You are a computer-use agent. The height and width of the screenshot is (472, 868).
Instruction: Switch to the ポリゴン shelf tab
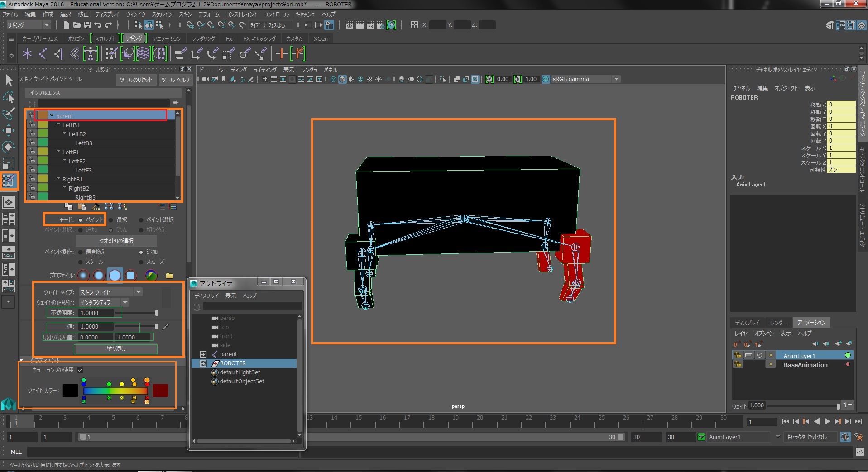[76, 39]
